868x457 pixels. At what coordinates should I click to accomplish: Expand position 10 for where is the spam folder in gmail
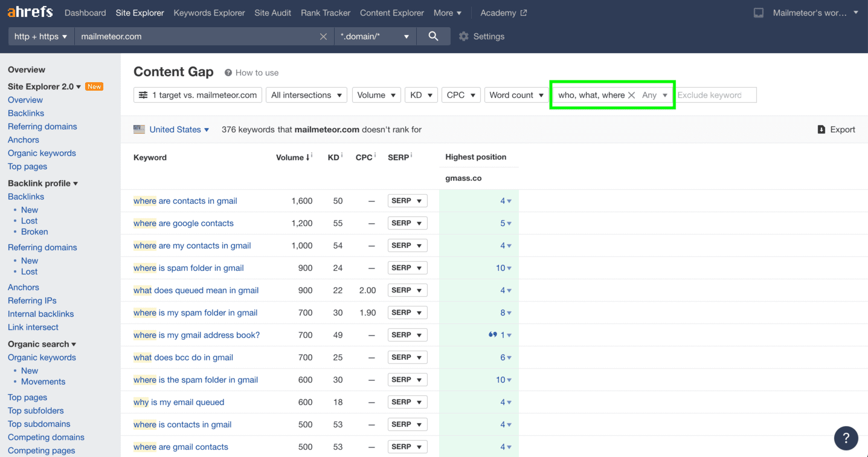[x=504, y=380]
